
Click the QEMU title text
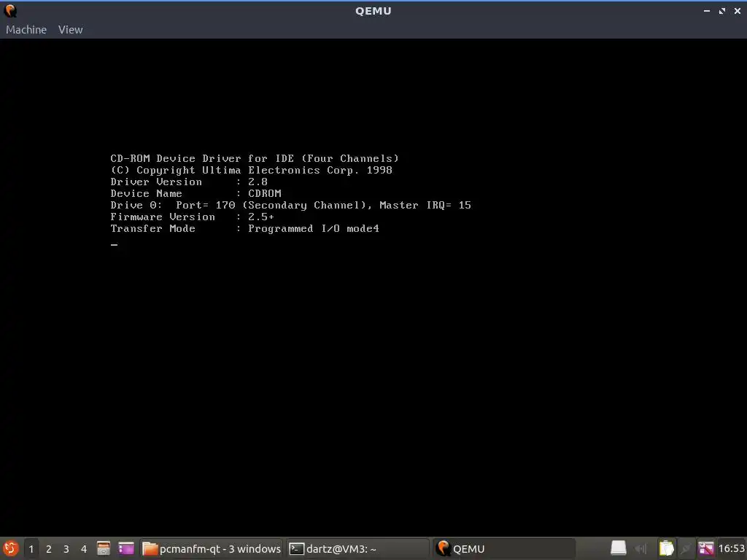point(373,11)
